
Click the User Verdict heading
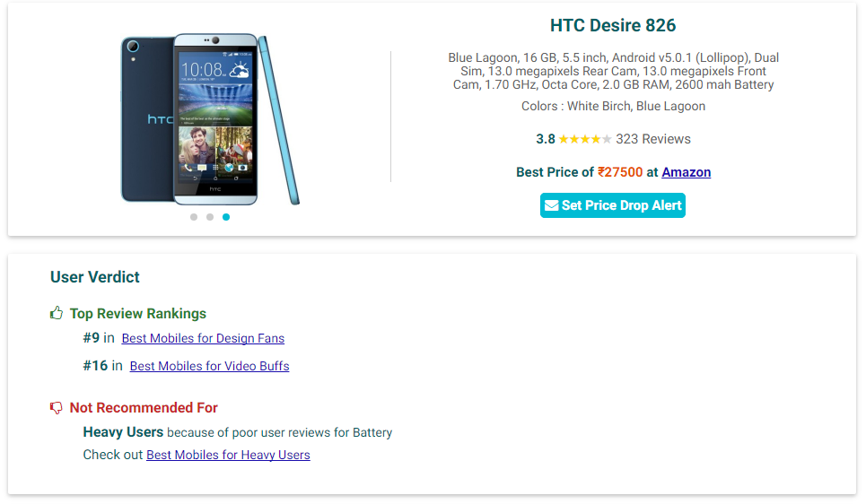coord(95,277)
